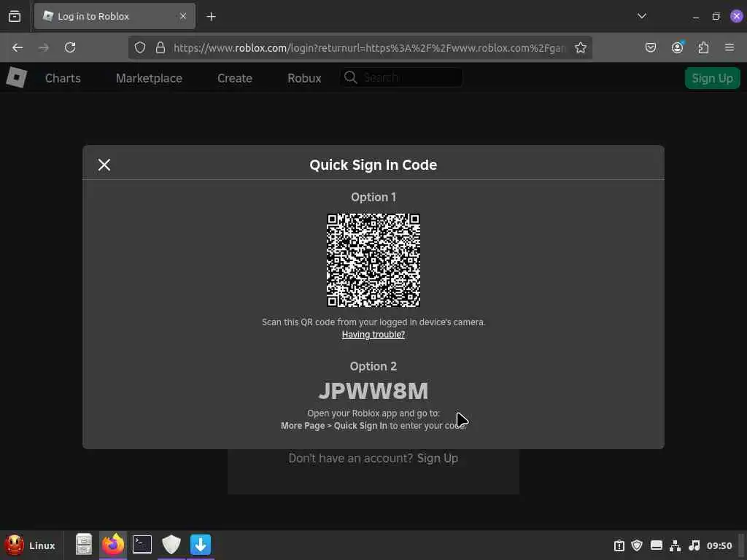Select the Log in to Roblox tab
The height and width of the screenshot is (560, 747).
(115, 16)
